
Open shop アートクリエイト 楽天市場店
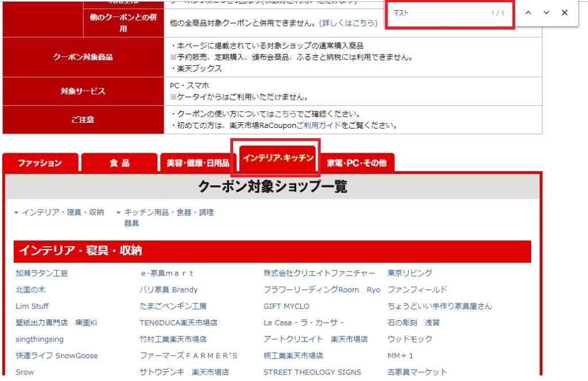(x=316, y=339)
